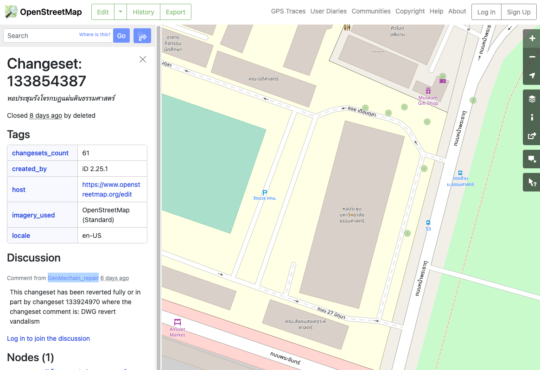Open the Export tab
The height and width of the screenshot is (370, 540).
(x=176, y=12)
